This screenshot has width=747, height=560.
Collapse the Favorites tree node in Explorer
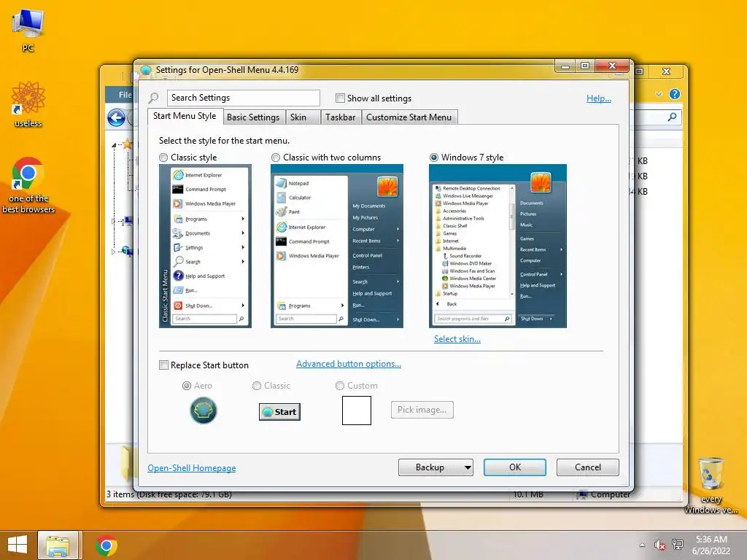pyautogui.click(x=114, y=145)
